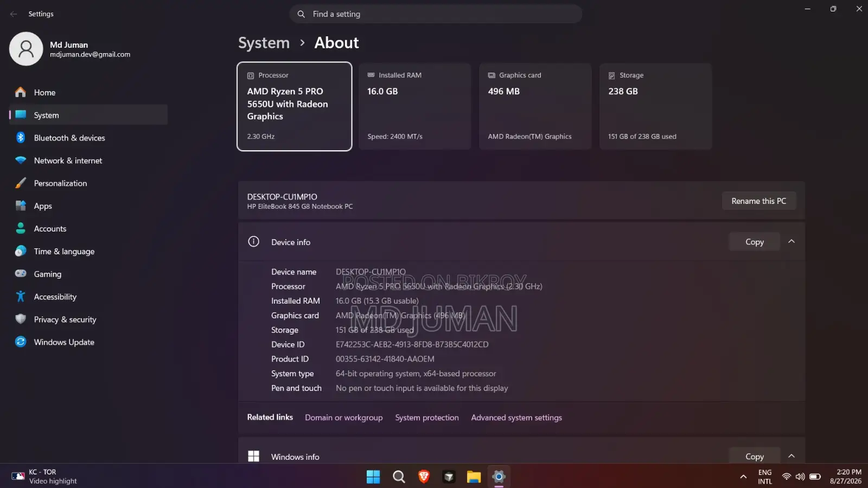
Task: Click the Bluetooth icon in sidebar
Action: click(x=21, y=138)
